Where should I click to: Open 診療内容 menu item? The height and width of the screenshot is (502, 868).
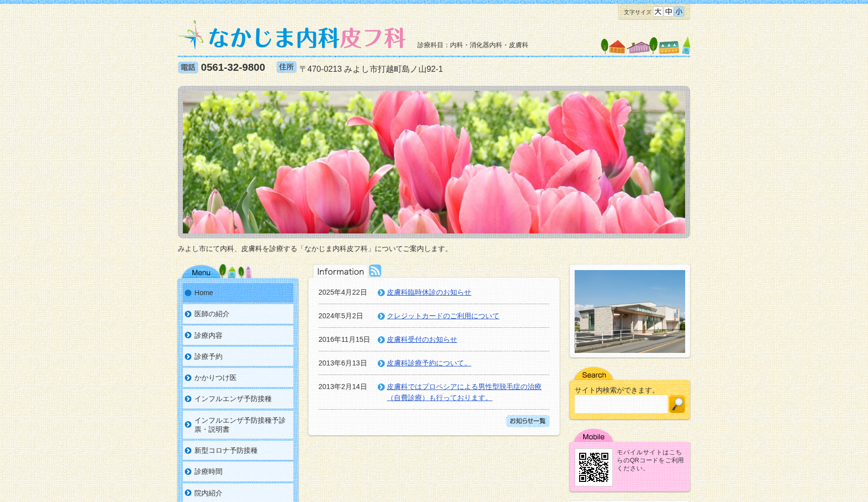point(238,335)
